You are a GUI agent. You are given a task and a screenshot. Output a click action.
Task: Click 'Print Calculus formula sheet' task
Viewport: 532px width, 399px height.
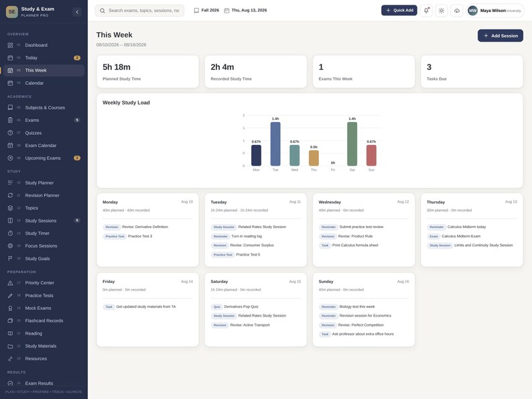click(x=355, y=245)
